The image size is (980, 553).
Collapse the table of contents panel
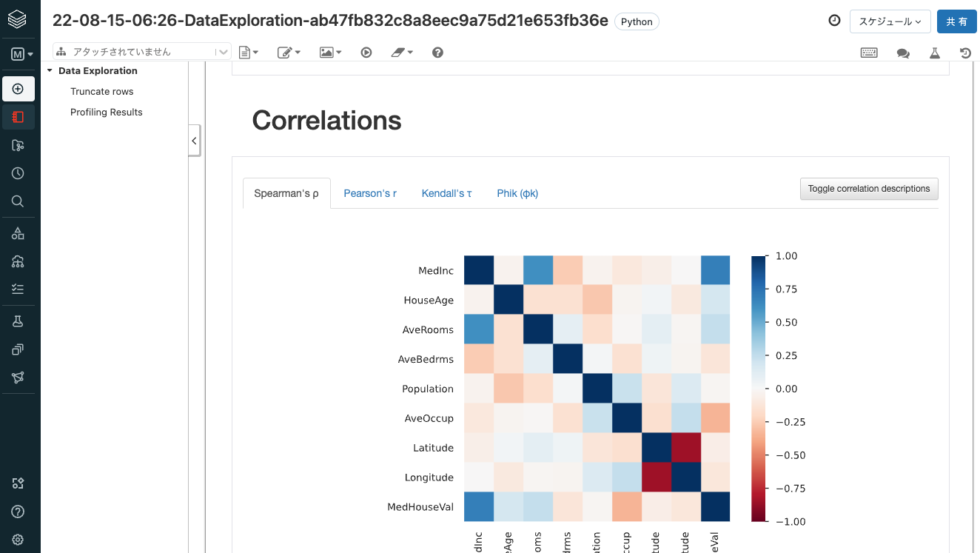(194, 140)
